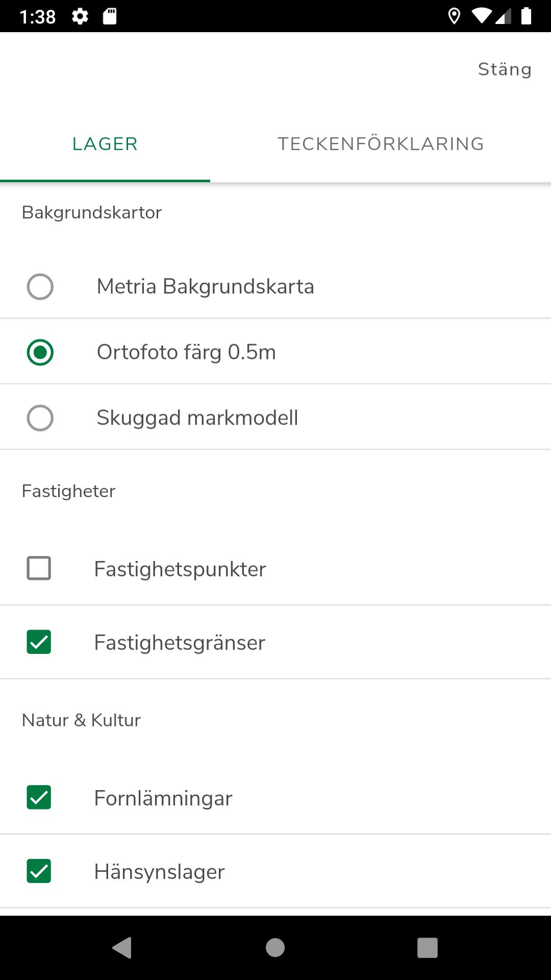551x980 pixels.
Task: Disable the Fornlämningar layer checkbox
Action: tap(39, 797)
